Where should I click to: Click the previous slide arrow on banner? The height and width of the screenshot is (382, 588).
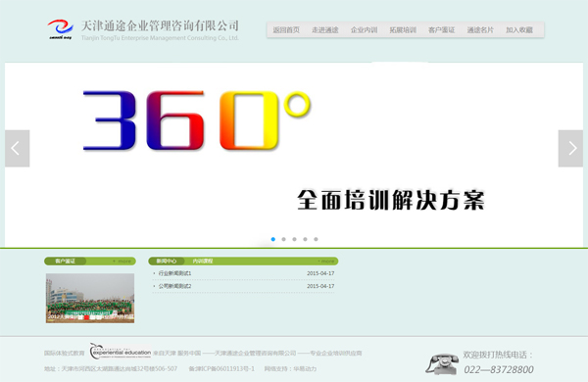pyautogui.click(x=18, y=149)
